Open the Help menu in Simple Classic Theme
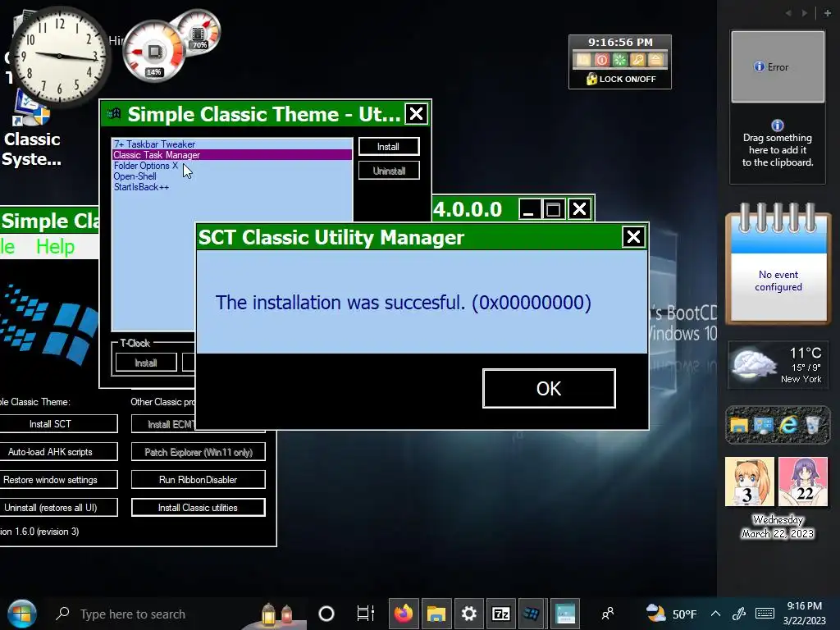This screenshot has height=630, width=840. click(55, 247)
